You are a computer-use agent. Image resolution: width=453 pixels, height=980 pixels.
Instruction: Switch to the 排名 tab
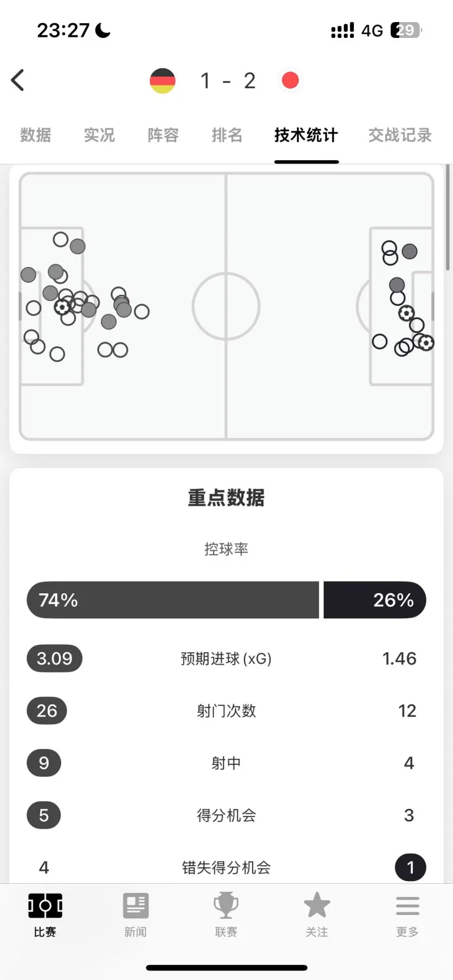227,135
